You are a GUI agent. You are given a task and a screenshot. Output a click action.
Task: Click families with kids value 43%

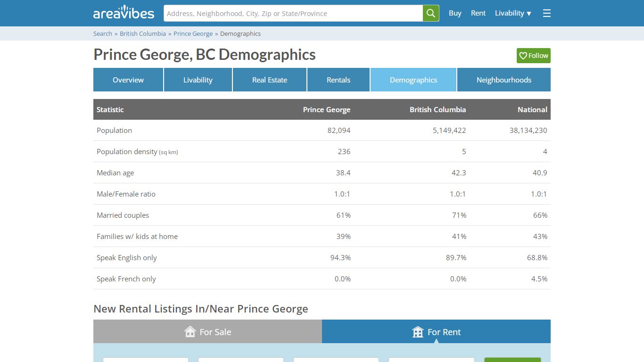[540, 236]
